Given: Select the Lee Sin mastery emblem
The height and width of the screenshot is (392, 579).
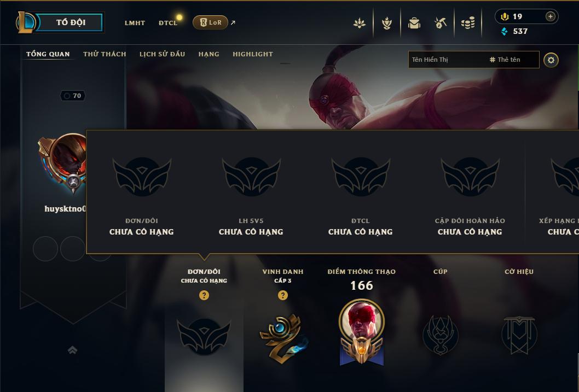Looking at the screenshot, I should (x=362, y=332).
